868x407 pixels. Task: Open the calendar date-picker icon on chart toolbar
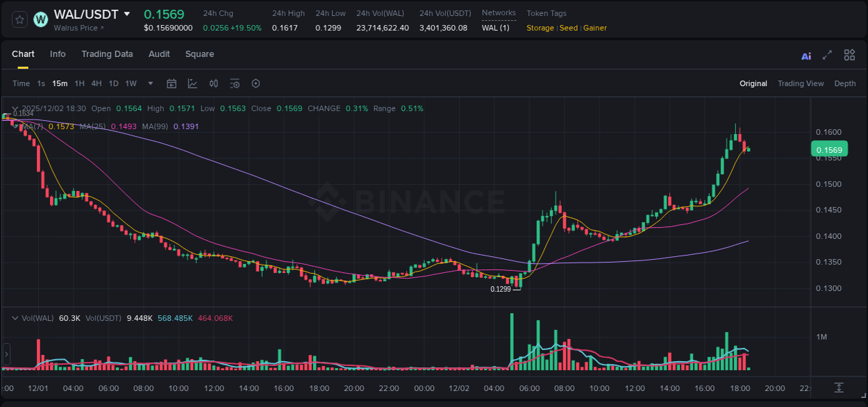pyautogui.click(x=172, y=83)
